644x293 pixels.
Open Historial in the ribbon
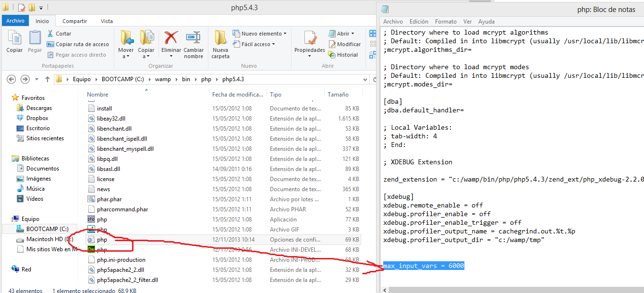[x=343, y=55]
